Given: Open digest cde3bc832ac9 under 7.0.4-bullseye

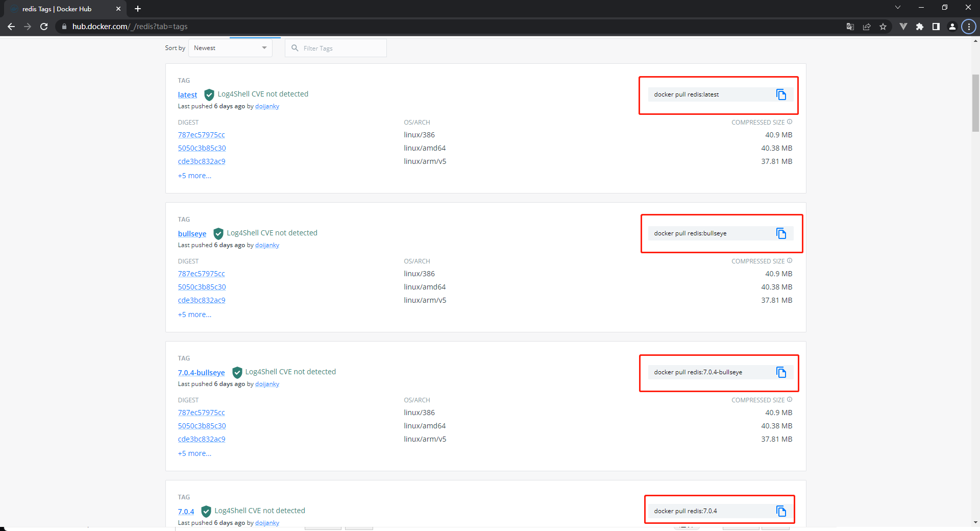Looking at the screenshot, I should point(202,439).
